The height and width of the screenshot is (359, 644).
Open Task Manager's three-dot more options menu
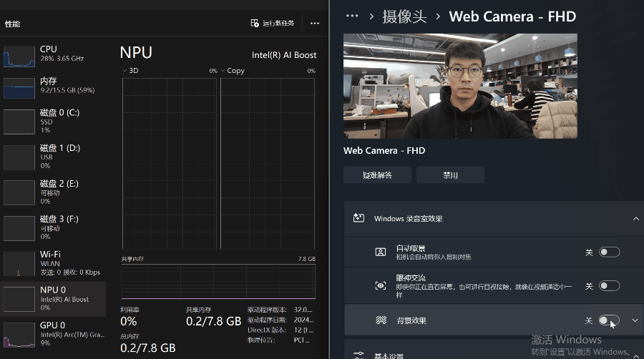click(x=315, y=23)
